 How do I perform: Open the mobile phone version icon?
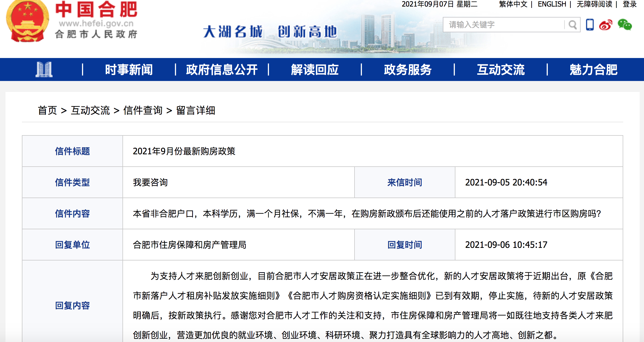coord(590,25)
